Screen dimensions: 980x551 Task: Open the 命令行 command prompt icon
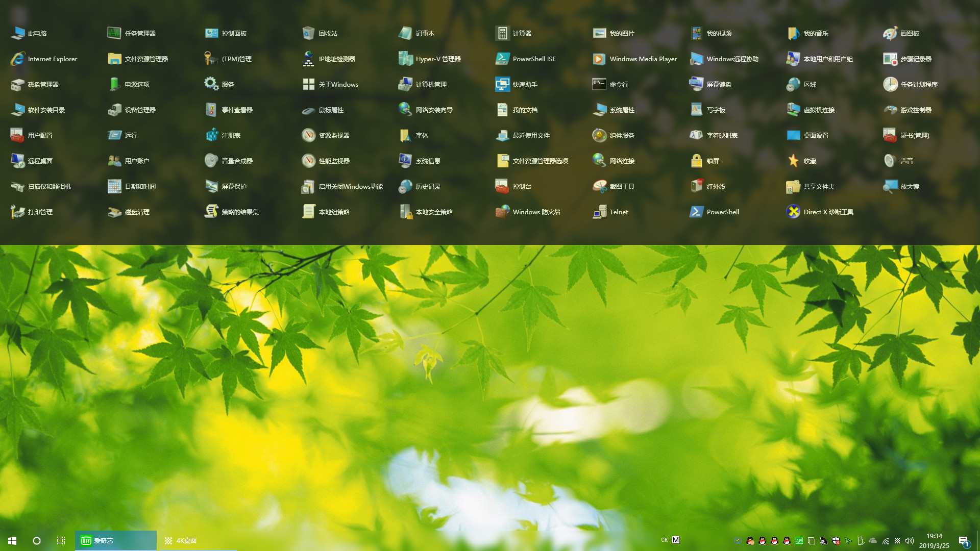[x=599, y=84]
